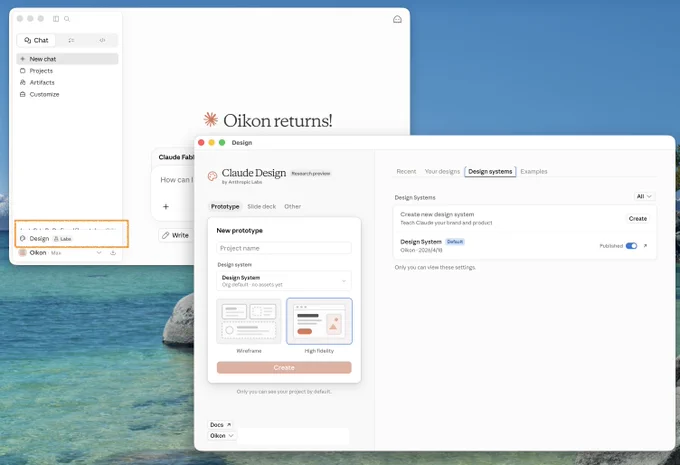Image resolution: width=680 pixels, height=465 pixels.
Task: Expand the Oikon account menu chevron
Action: click(x=99, y=252)
